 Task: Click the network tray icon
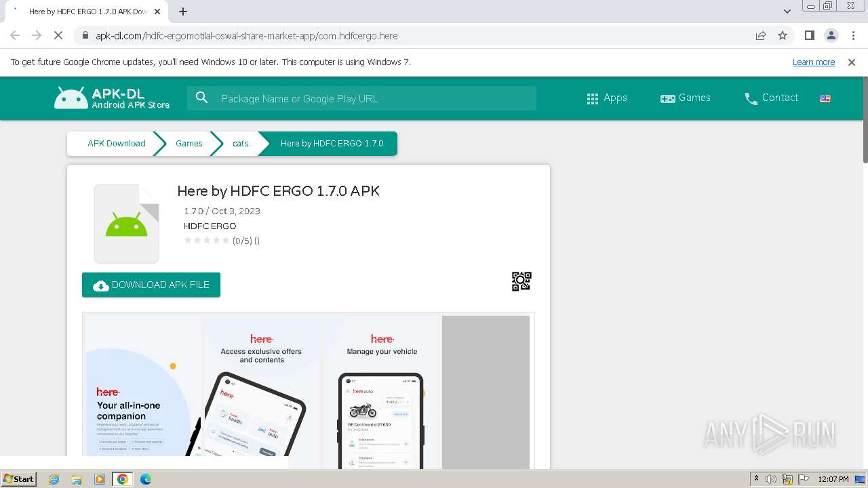pyautogui.click(x=787, y=479)
